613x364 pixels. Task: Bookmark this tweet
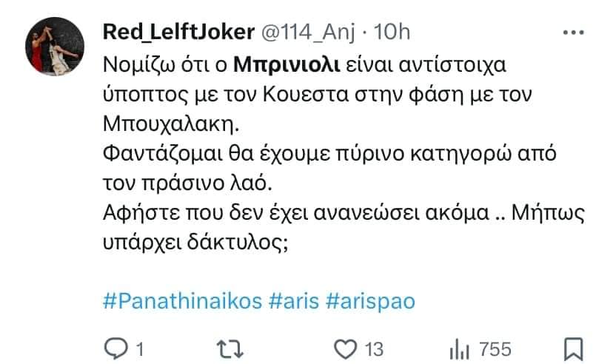(575, 347)
